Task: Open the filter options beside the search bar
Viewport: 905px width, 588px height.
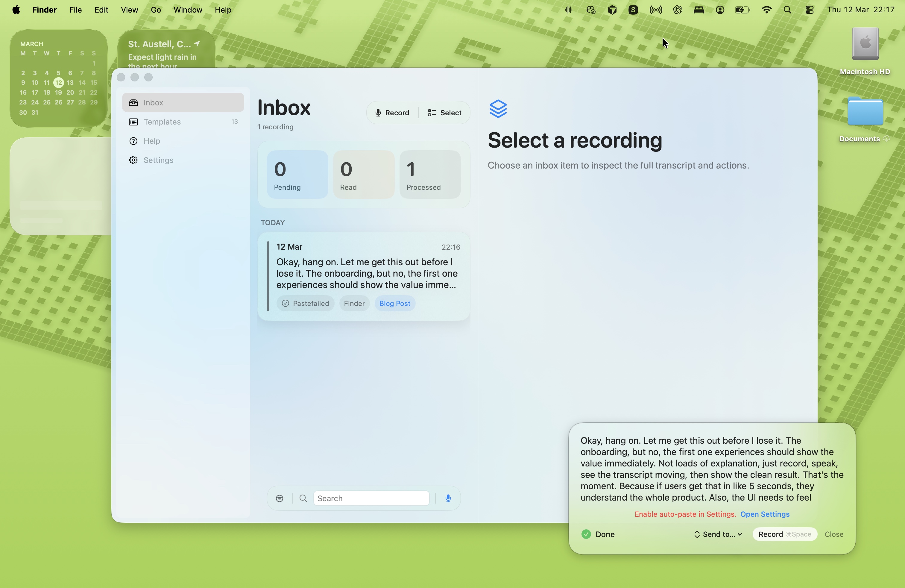Action: pos(280,498)
